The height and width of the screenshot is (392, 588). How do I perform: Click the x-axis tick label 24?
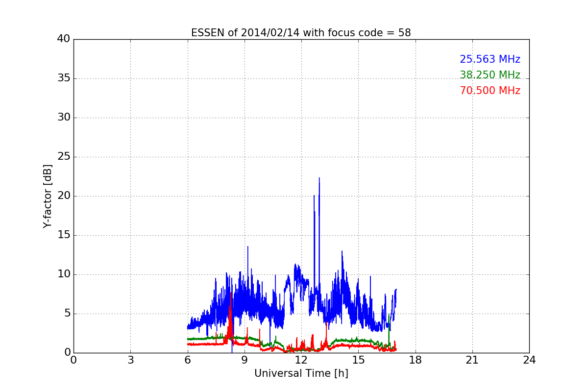(529, 360)
